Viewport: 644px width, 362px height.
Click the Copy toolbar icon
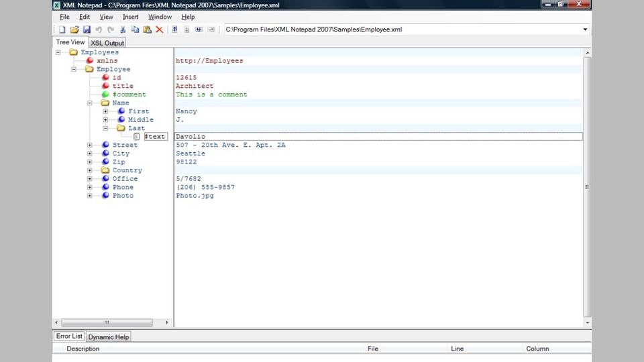pos(135,29)
